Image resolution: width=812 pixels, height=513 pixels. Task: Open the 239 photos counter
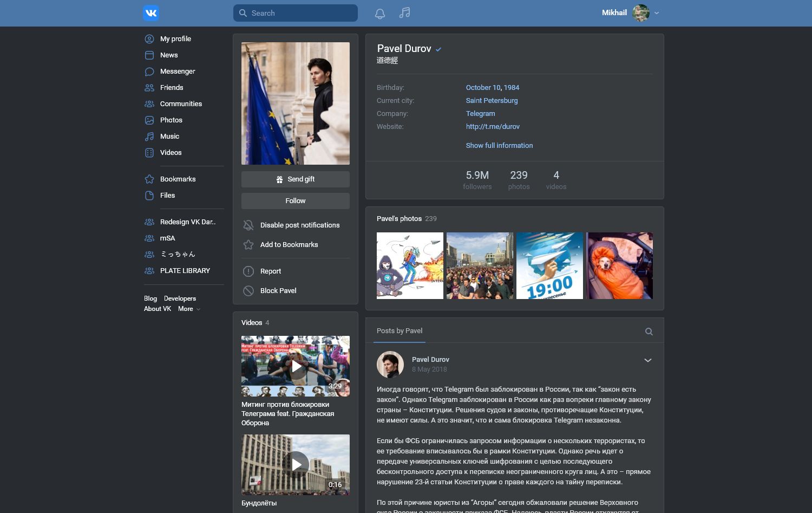pyautogui.click(x=519, y=180)
